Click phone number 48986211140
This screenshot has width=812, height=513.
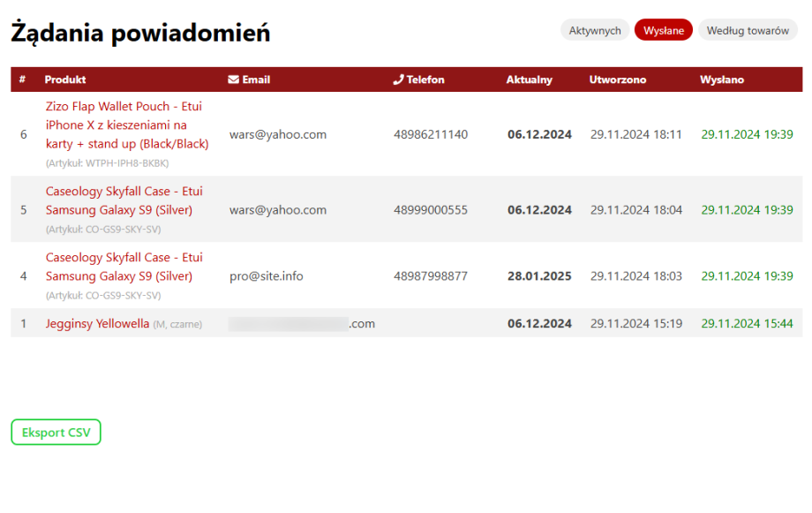click(x=431, y=134)
